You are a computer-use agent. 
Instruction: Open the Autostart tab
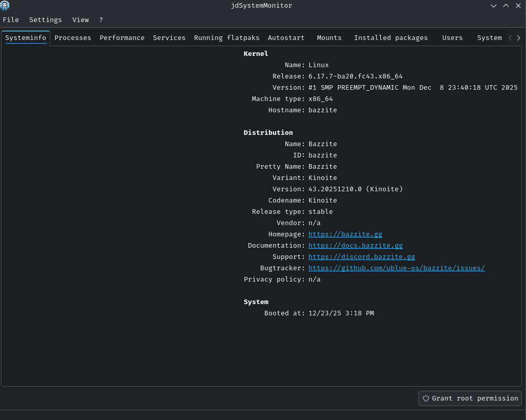[x=286, y=37]
